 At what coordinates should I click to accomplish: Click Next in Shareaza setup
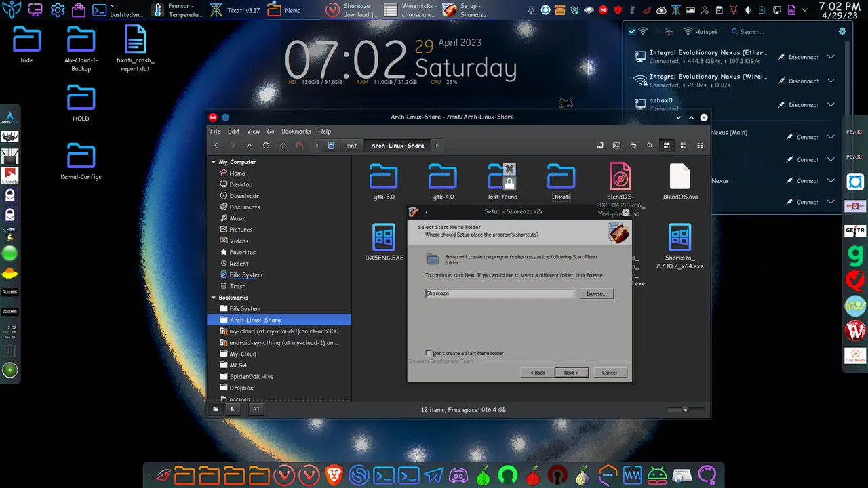tap(571, 373)
